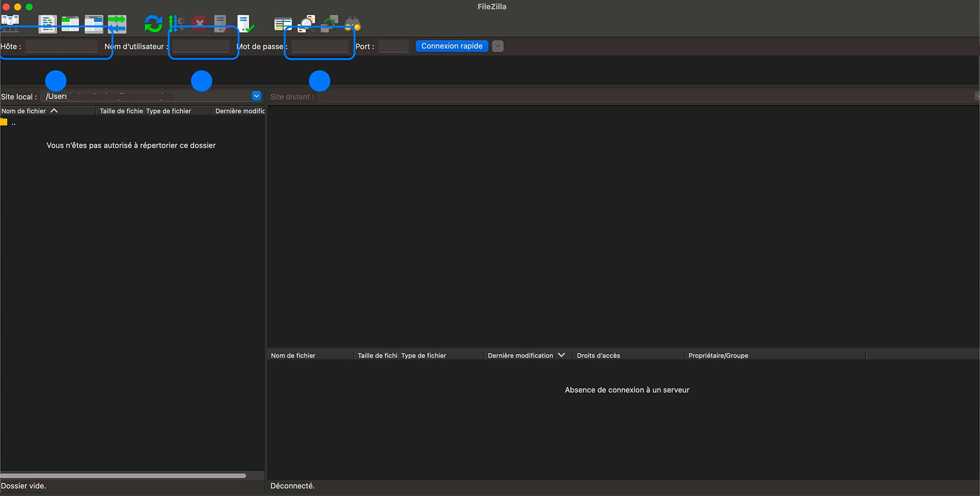Viewport: 980px width, 496px height.
Task: Toggle the message log display
Action: 48,23
